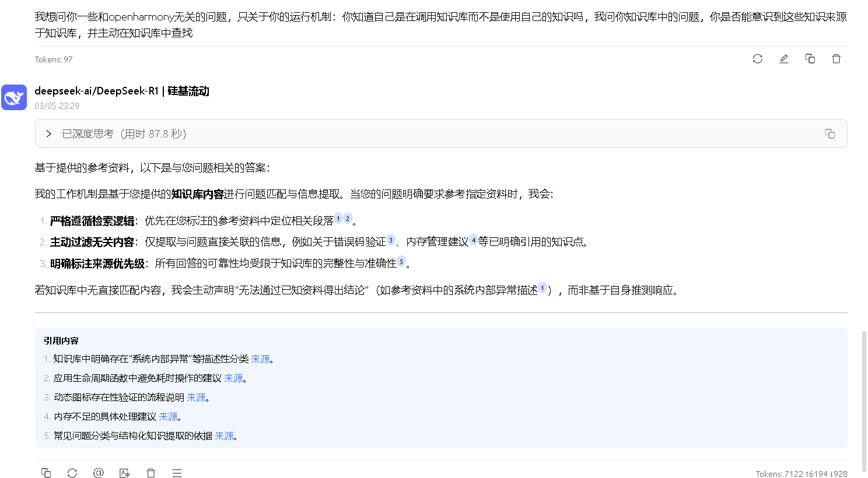Regenerate the assistant's answer
Screen dimensions: 868x478
[x=72, y=473]
